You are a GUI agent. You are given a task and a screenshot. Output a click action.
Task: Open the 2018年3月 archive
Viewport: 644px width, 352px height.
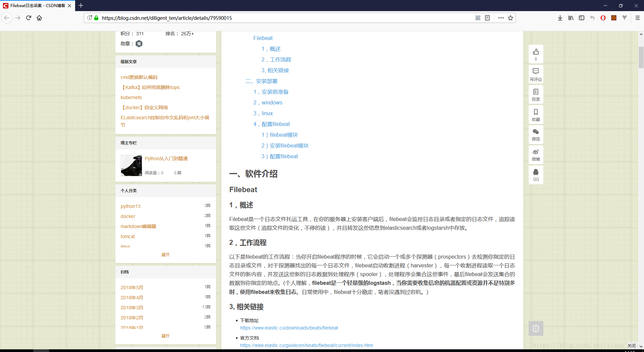132,308
